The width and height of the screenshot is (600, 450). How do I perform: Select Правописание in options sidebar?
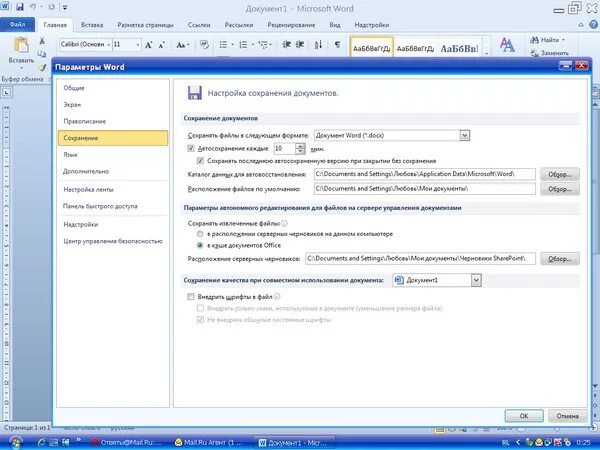click(112, 121)
